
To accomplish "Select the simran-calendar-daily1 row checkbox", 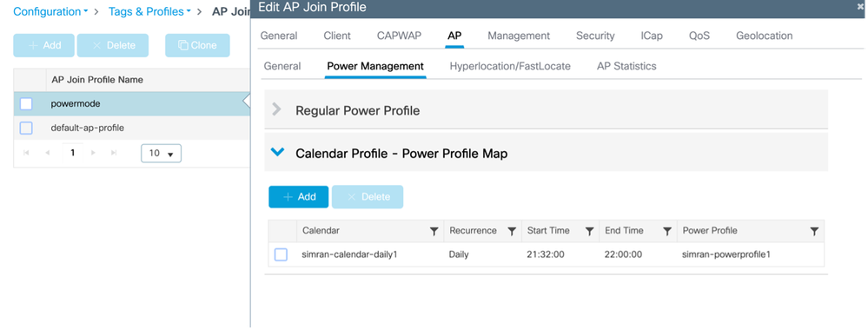I will (282, 255).
